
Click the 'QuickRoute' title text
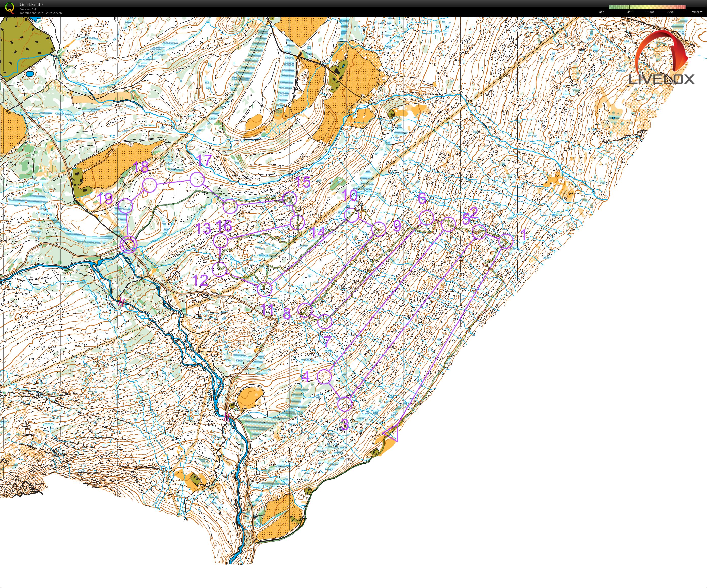coord(31,5)
